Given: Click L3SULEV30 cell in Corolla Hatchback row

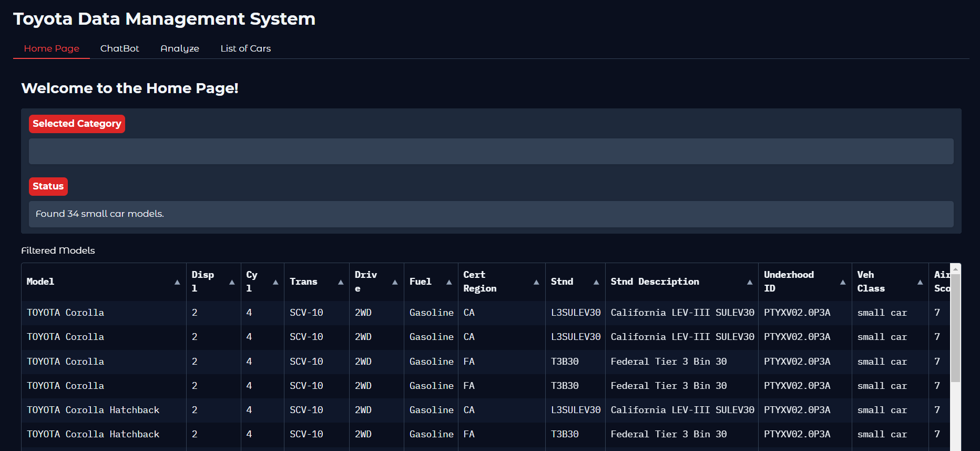Looking at the screenshot, I should (x=576, y=410).
